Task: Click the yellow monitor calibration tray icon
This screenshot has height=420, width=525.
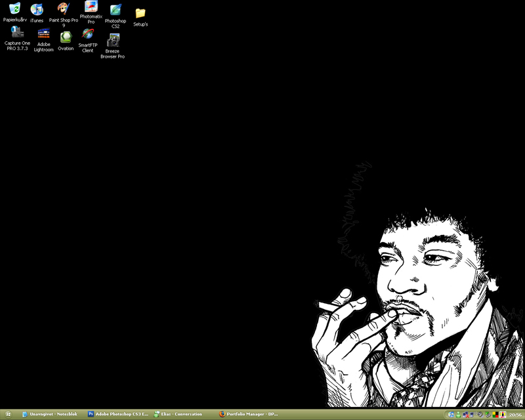Action: coord(503,415)
